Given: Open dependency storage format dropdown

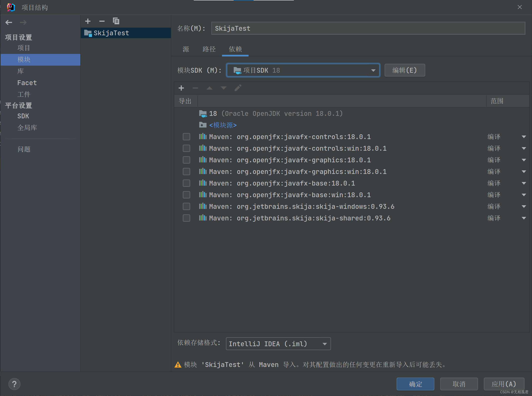Looking at the screenshot, I should point(278,344).
